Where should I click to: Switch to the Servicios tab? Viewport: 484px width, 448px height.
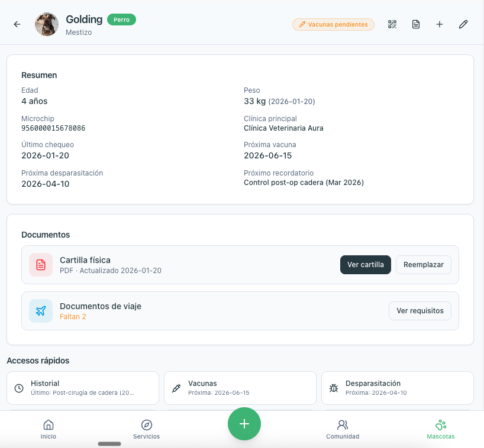(x=146, y=428)
